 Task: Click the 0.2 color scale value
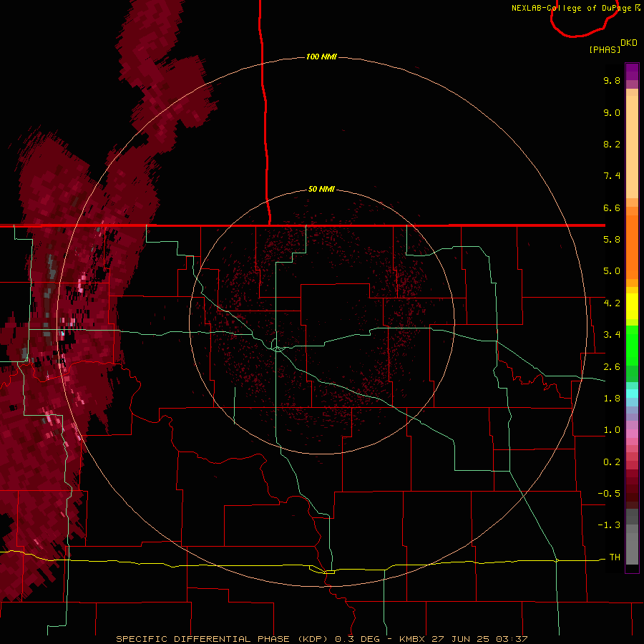[612, 462]
